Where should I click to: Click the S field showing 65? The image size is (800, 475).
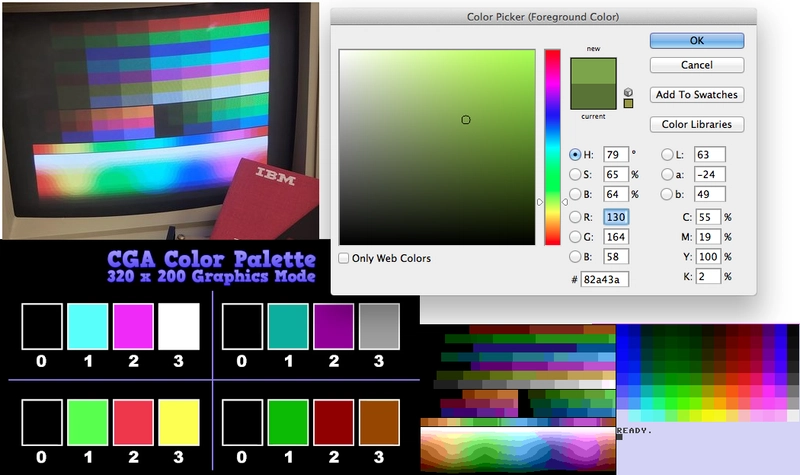(x=616, y=174)
